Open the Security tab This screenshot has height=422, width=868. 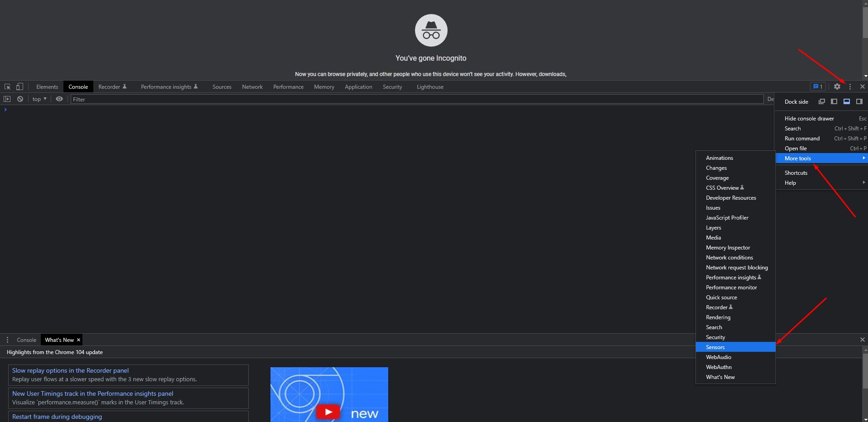tap(392, 86)
